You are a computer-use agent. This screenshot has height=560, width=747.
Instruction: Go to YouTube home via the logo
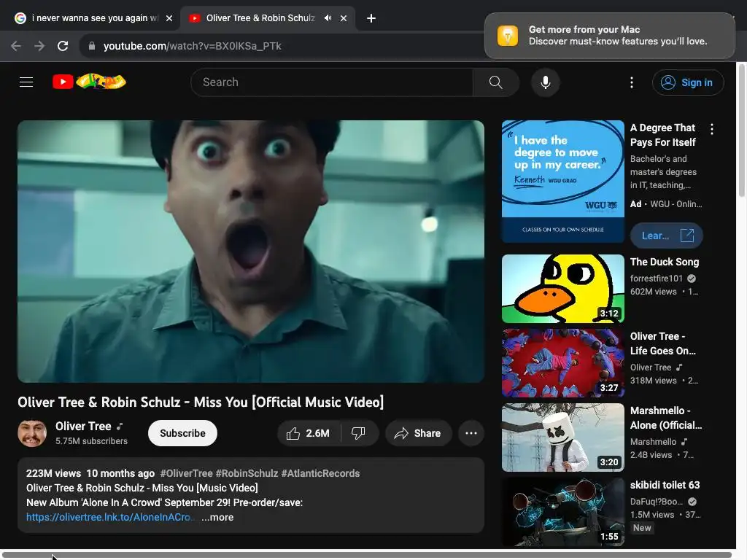pyautogui.click(x=89, y=82)
